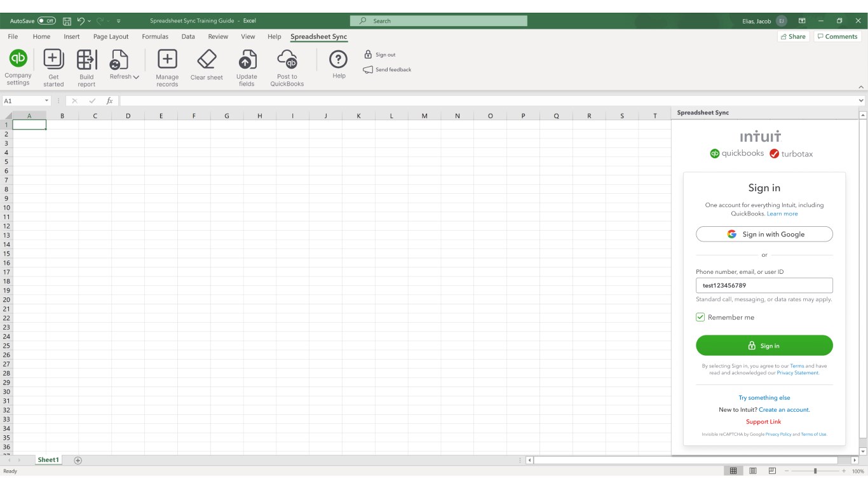Image resolution: width=868 pixels, height=488 pixels.
Task: Add a new sheet with plus icon
Action: (78, 460)
